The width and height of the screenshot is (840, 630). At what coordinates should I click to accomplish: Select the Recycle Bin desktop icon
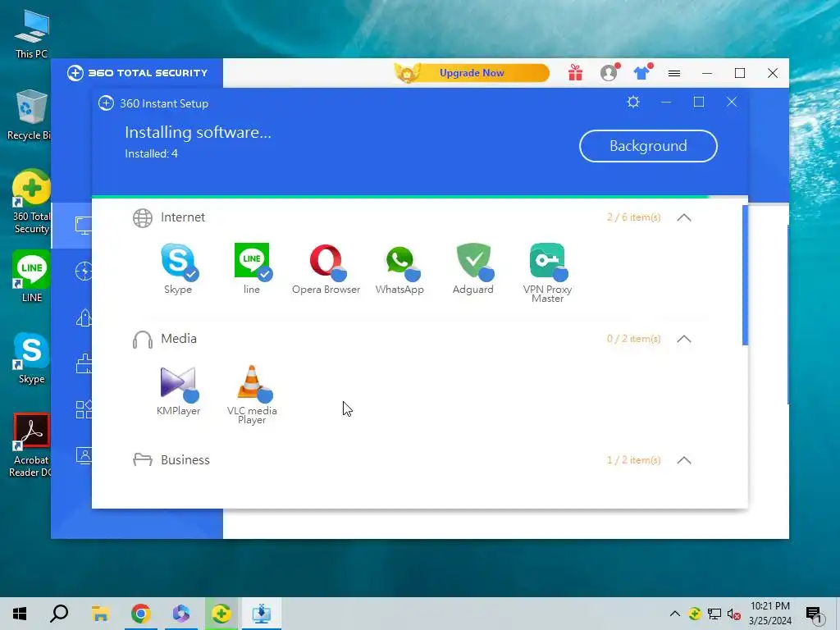[x=30, y=115]
